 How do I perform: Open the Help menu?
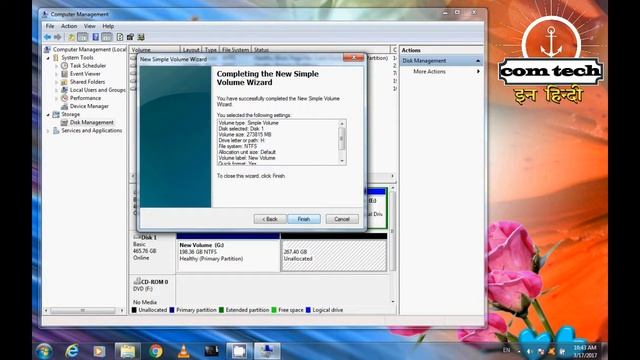(x=108, y=26)
